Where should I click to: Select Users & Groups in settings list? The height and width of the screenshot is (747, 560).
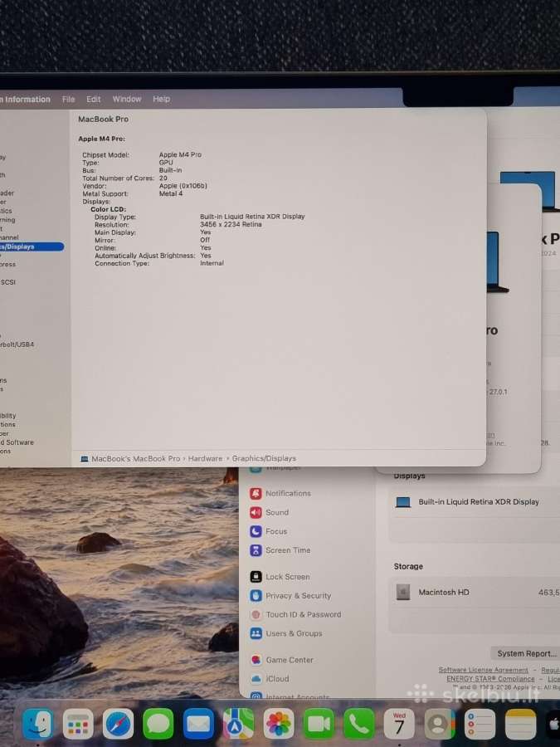[x=294, y=633]
